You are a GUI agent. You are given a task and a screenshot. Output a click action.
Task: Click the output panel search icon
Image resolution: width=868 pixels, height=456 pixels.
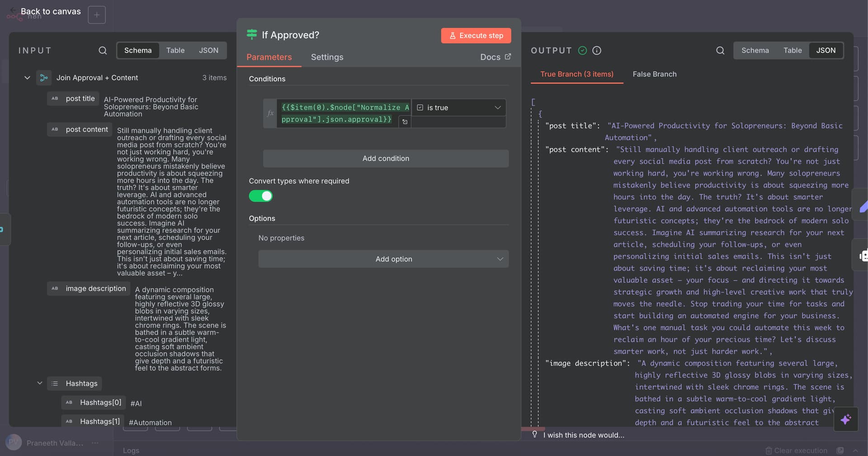point(720,51)
